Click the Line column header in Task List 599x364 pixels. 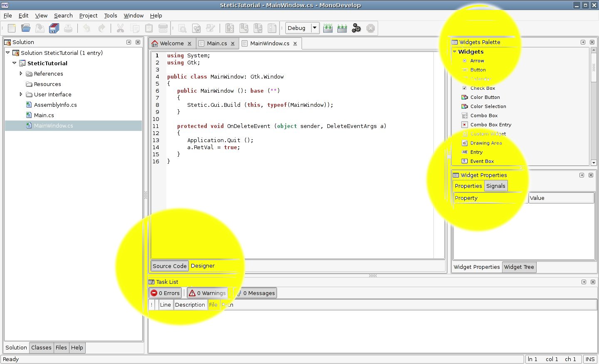[166, 305]
